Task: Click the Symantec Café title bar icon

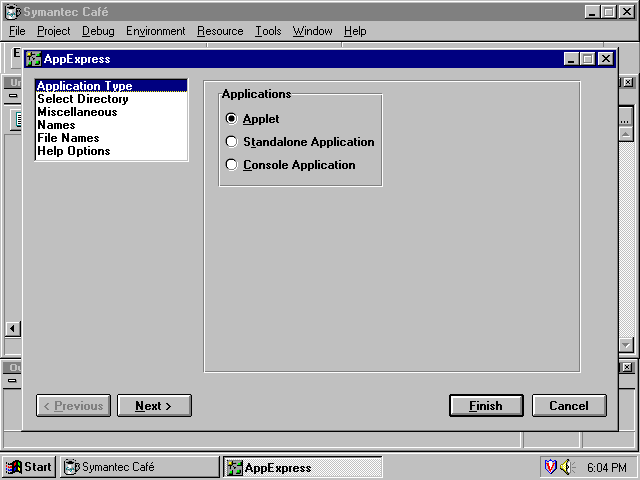Action: (x=13, y=12)
